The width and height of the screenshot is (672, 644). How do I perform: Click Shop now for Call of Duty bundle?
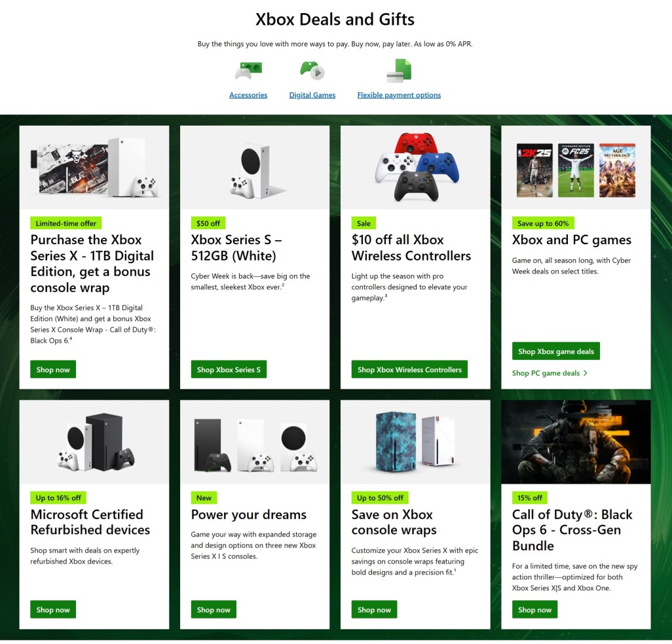(534, 609)
